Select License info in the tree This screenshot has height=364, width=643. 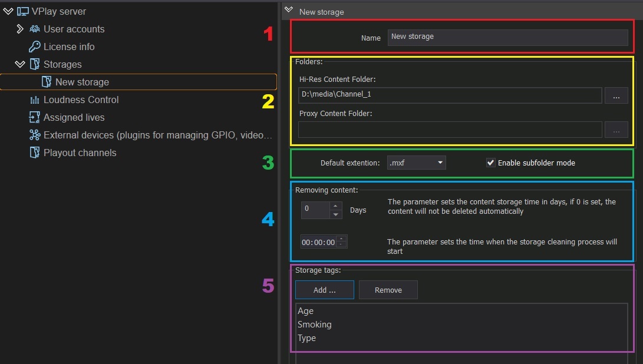(69, 47)
